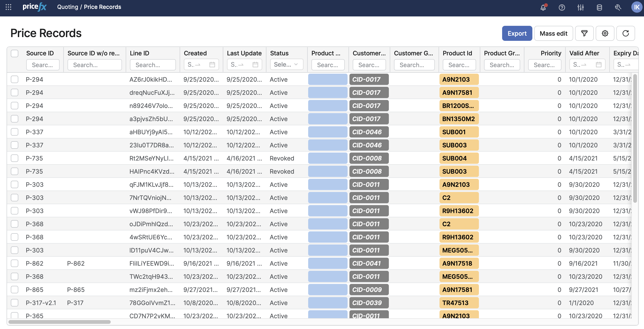
Task: Click the Price Records breadcrumb item
Action: pos(102,7)
